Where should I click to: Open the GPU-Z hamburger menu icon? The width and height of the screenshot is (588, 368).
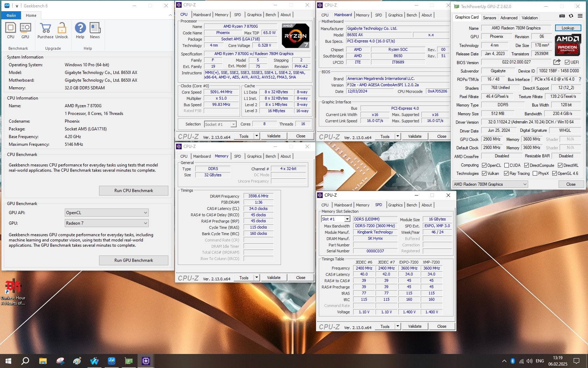tap(580, 16)
